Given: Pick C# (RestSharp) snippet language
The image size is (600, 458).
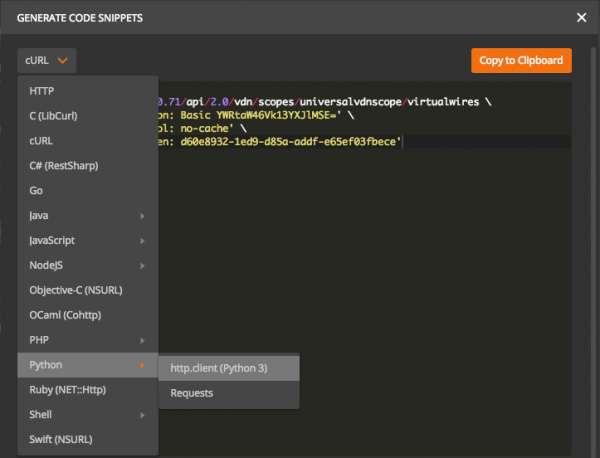Looking at the screenshot, I should coord(63,166).
